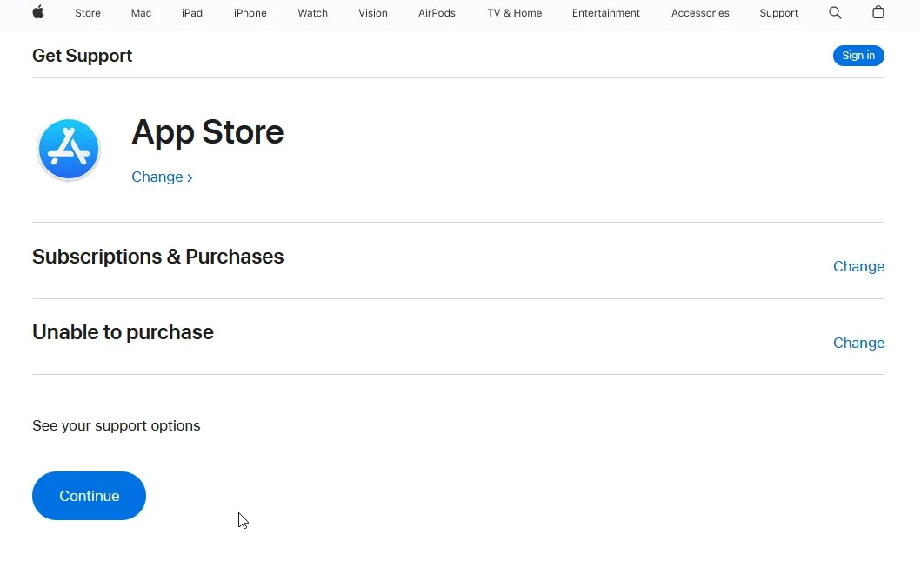921x588 pixels.
Task: Select iPhone in navigation bar
Action: coord(250,13)
